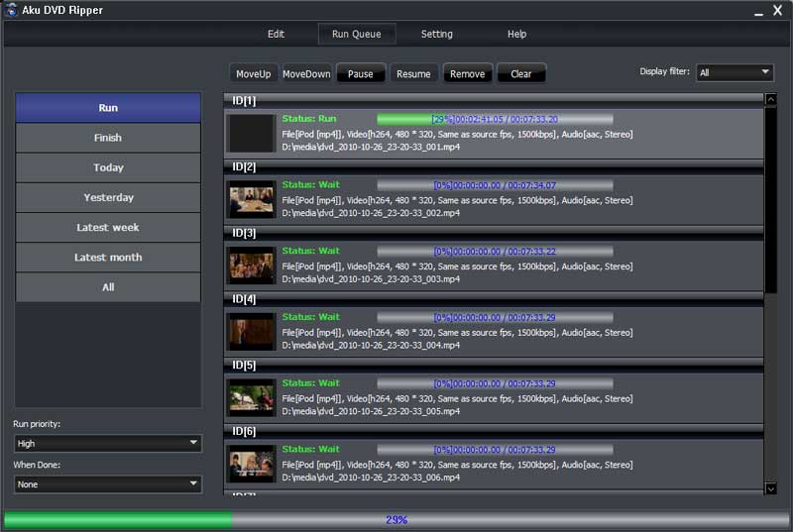Select the ID[3] video thumbnail

click(252, 266)
